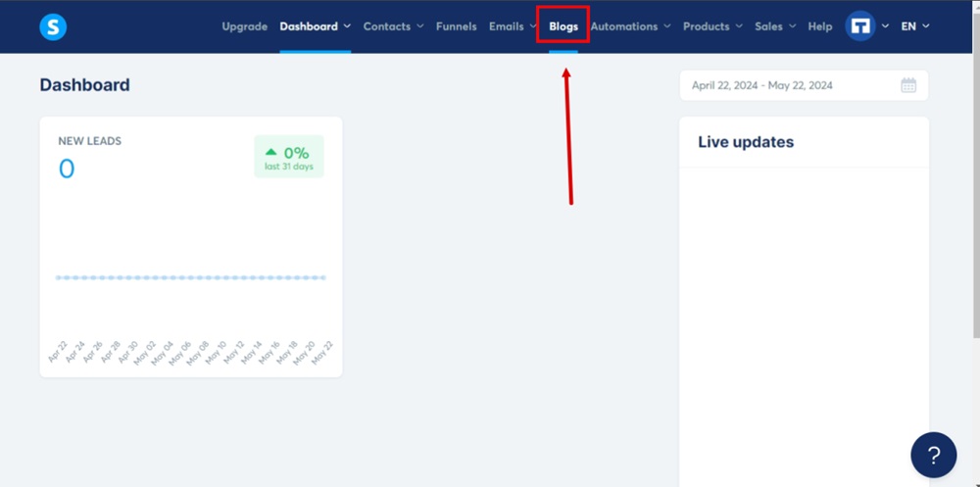Image resolution: width=980 pixels, height=487 pixels.
Task: Select the April 22 - May 22 date range field
Action: click(x=804, y=85)
